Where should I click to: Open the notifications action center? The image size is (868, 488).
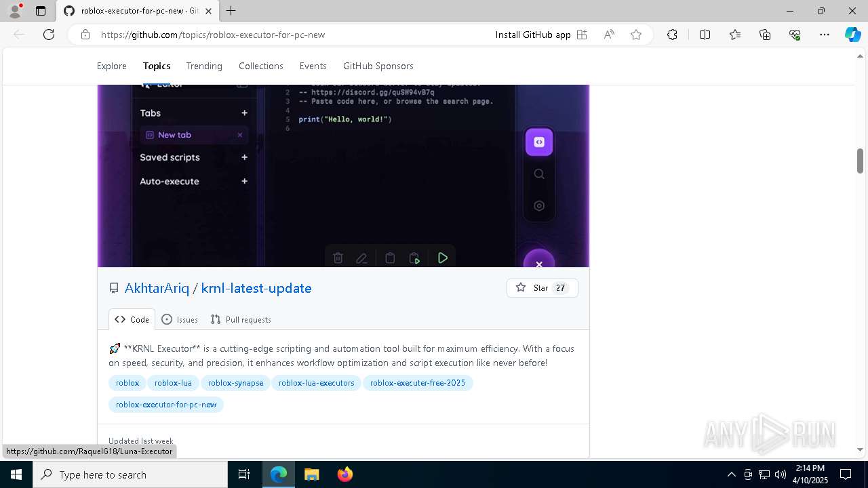(846, 474)
